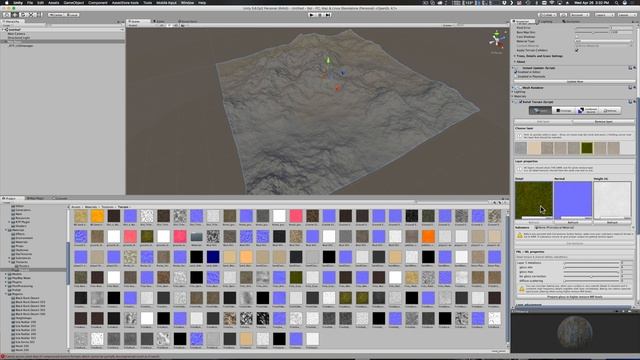Screen dimensions: 640x360
Task: Toggle 2D view mode in Scene toolbar
Action: (x=162, y=25)
